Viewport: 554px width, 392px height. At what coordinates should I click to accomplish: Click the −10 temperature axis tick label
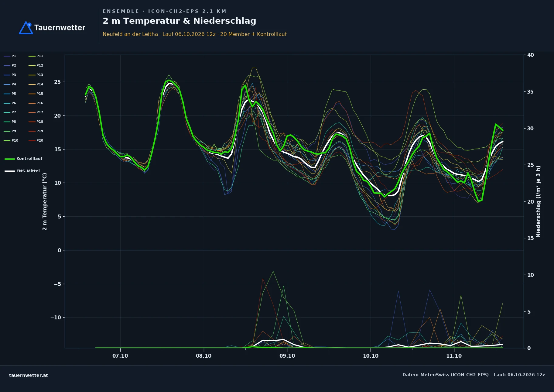coord(56,318)
